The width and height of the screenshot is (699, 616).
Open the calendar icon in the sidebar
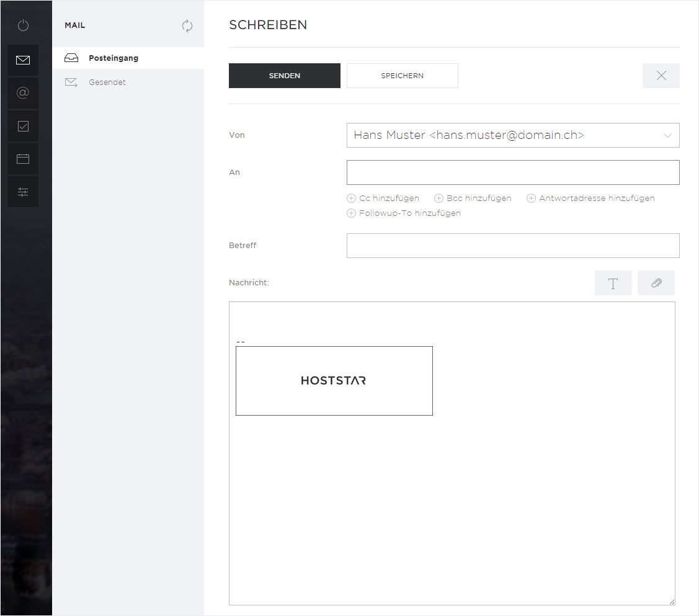pos(23,159)
